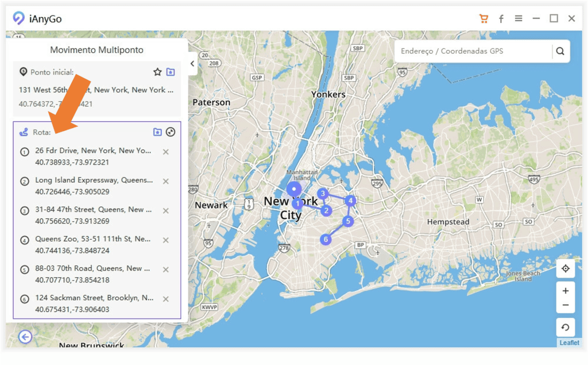Click the Yonkers label on map
This screenshot has height=365, width=588.
click(x=328, y=94)
